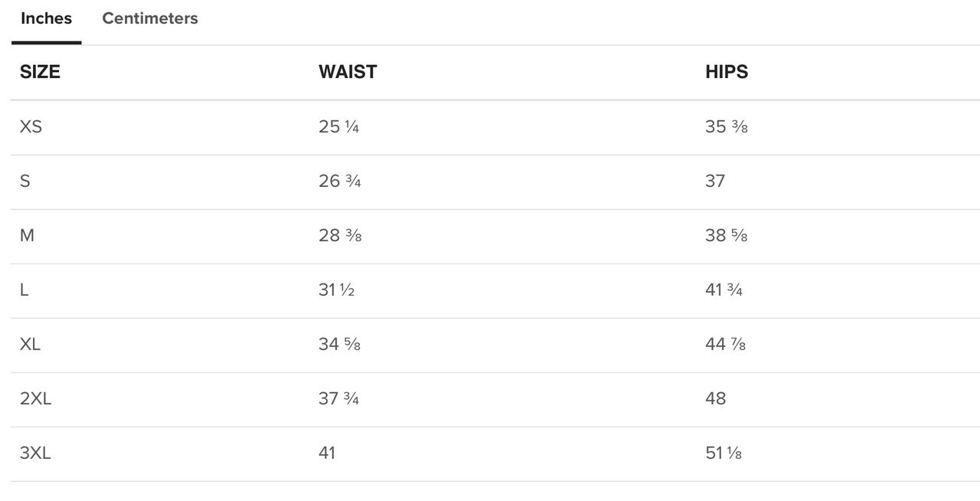Click the XS waist value 25 ¼
The image size is (980, 501).
pos(339,127)
